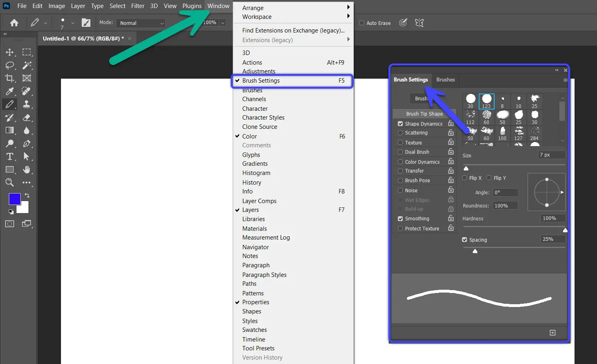Viewport: 597px width, 364px height.
Task: Open the Pencil tool preset picker arrow
Action: coord(45,23)
